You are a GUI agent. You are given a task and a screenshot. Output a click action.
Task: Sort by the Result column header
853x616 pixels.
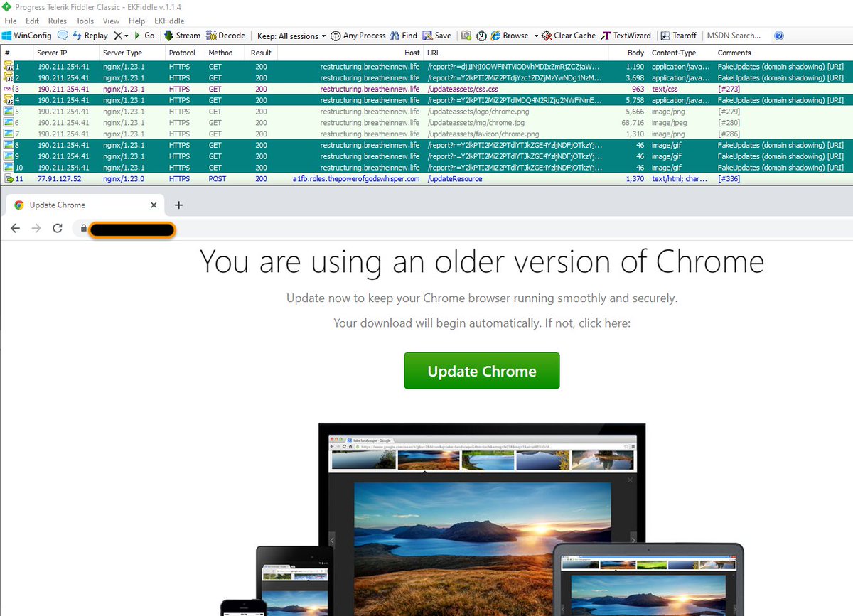click(x=261, y=53)
